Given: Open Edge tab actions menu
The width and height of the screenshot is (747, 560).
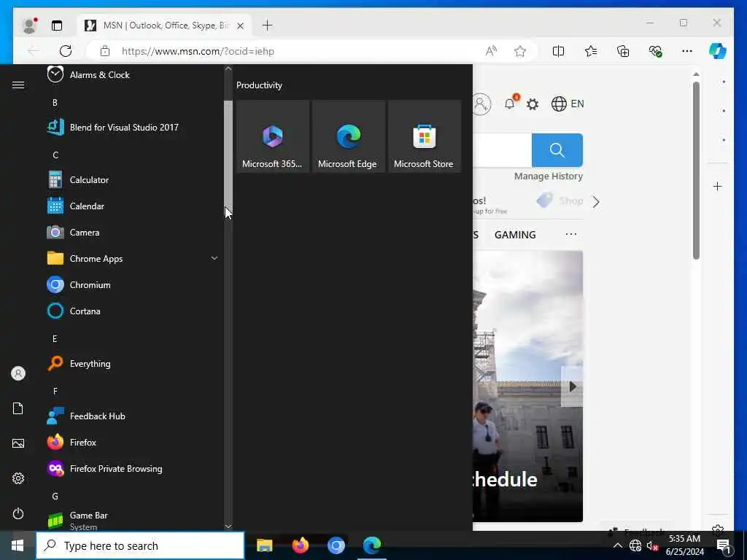Looking at the screenshot, I should (x=57, y=26).
